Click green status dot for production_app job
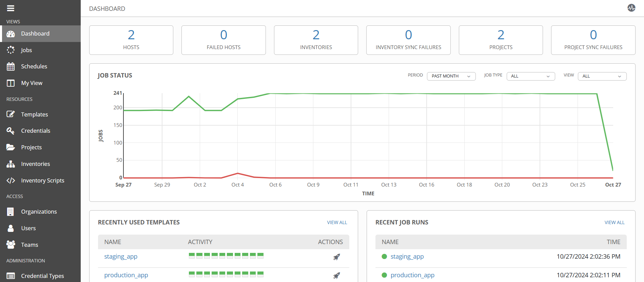Viewport: 644px width, 282px height. coord(384,275)
